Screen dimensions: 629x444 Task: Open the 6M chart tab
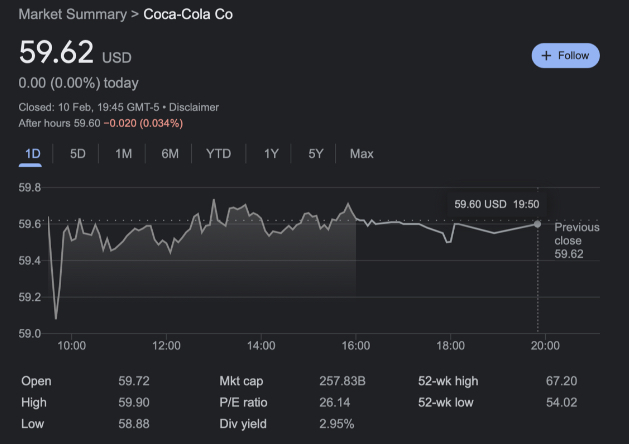[170, 154]
